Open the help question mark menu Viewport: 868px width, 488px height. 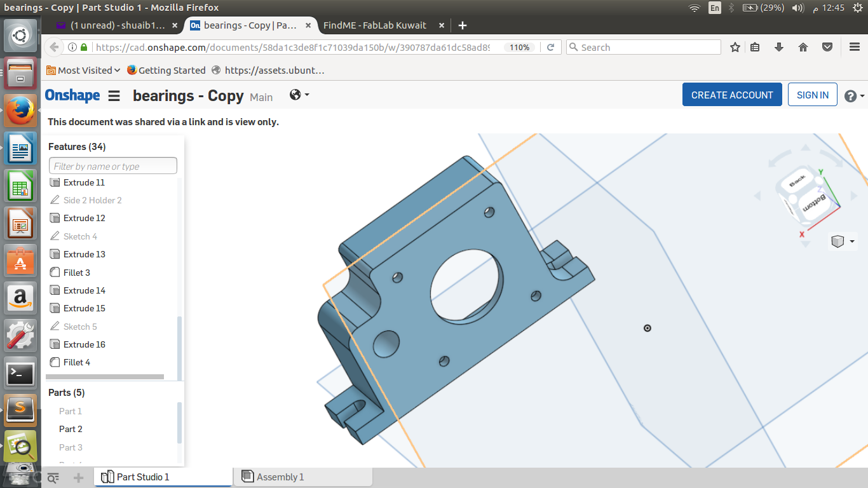coord(854,96)
